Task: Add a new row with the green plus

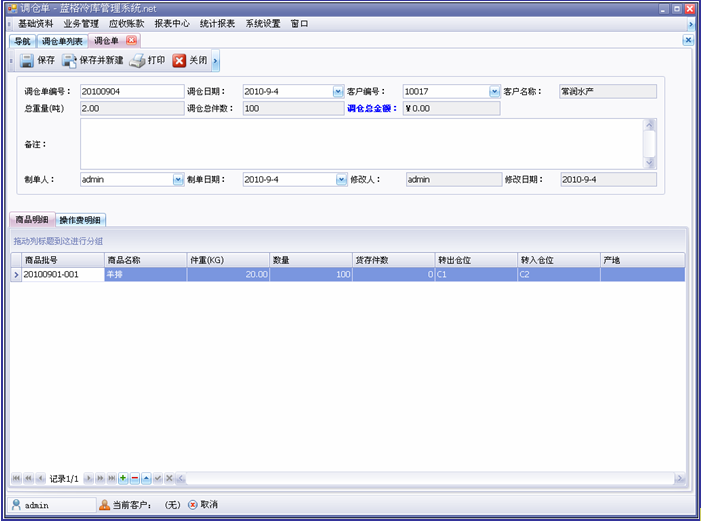Action: pyautogui.click(x=123, y=479)
